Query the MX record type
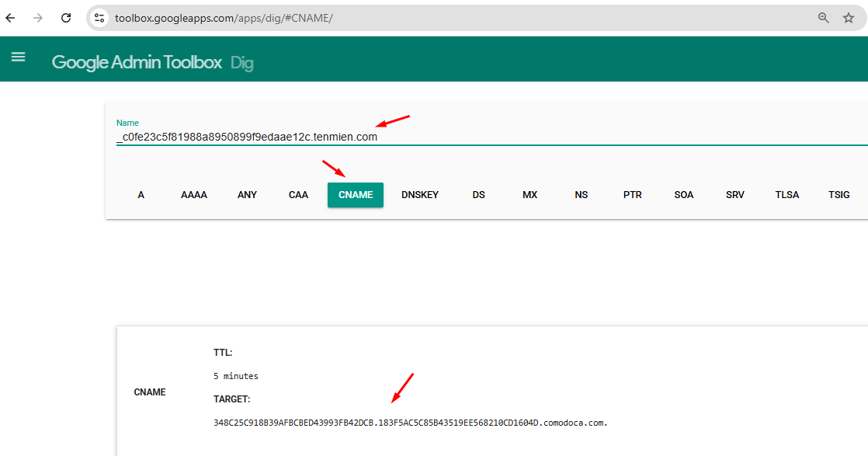This screenshot has width=868, height=456. 530,195
